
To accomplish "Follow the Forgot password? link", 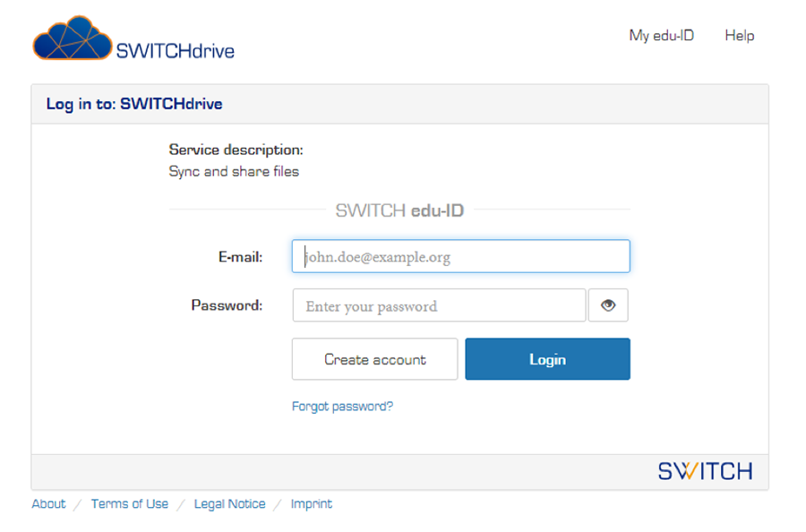I will click(x=342, y=407).
